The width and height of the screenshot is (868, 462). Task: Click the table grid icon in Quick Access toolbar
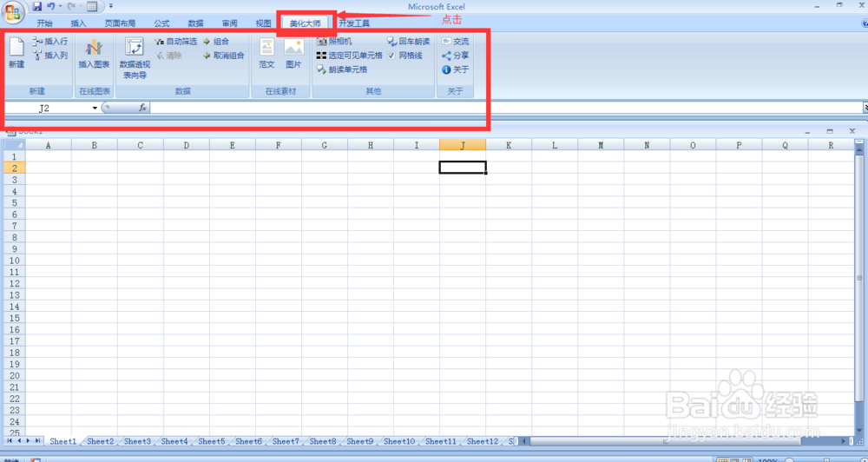coord(93,7)
